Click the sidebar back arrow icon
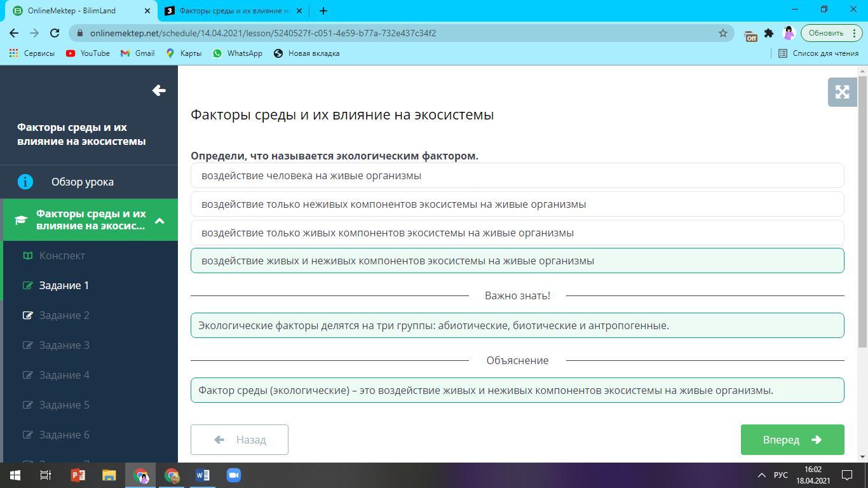 coord(159,91)
